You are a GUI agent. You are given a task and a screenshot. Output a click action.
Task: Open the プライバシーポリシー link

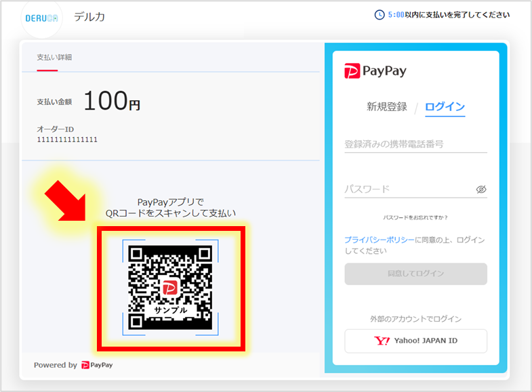380,240
